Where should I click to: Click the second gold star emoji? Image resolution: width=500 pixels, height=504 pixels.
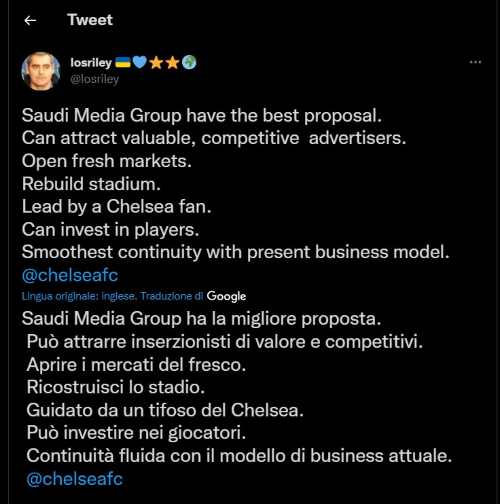pyautogui.click(x=173, y=62)
